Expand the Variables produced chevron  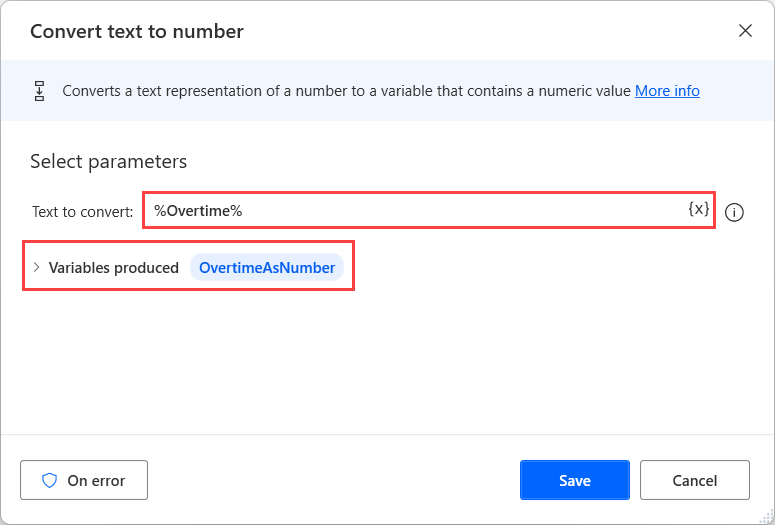tap(36, 267)
